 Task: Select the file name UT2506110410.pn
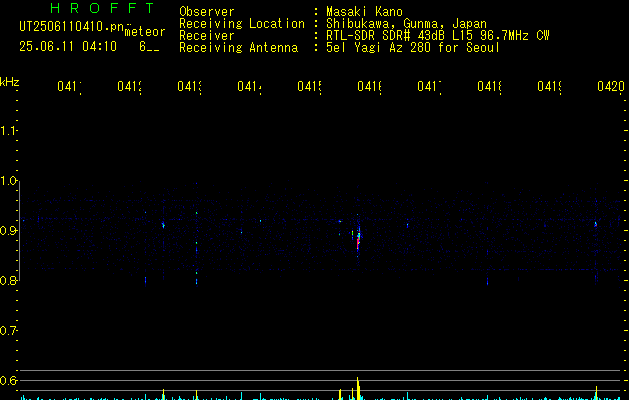tap(72, 26)
